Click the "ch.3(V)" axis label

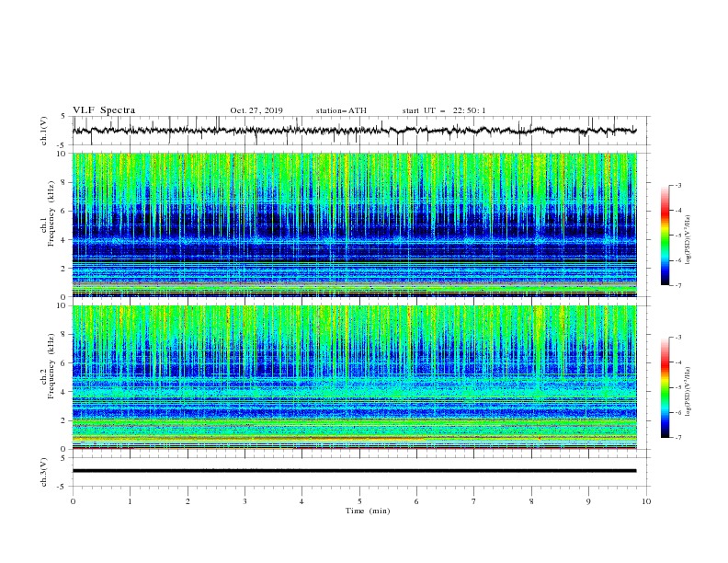pyautogui.click(x=44, y=472)
